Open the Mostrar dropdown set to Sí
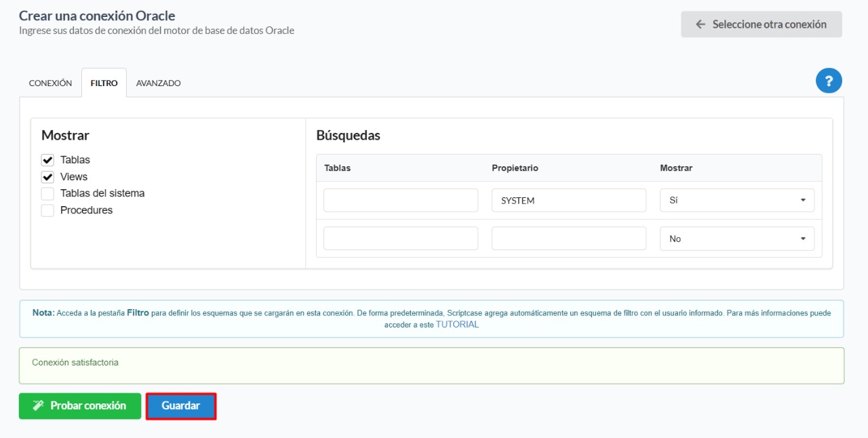This screenshot has height=438, width=868. [x=737, y=201]
